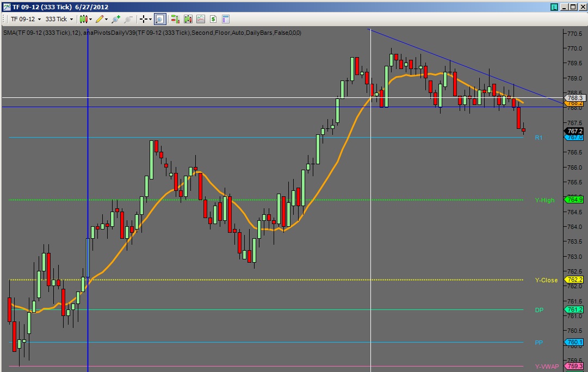Expand the crosshair cursor dropdown arrow
588x372 pixels.
[x=150, y=19]
